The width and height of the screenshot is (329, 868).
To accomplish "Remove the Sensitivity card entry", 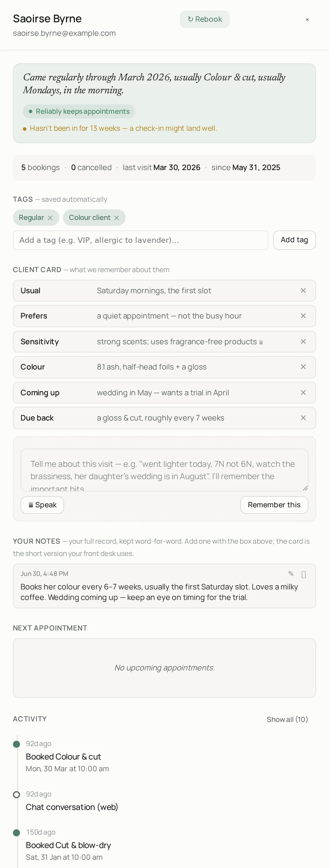I will pos(303,342).
